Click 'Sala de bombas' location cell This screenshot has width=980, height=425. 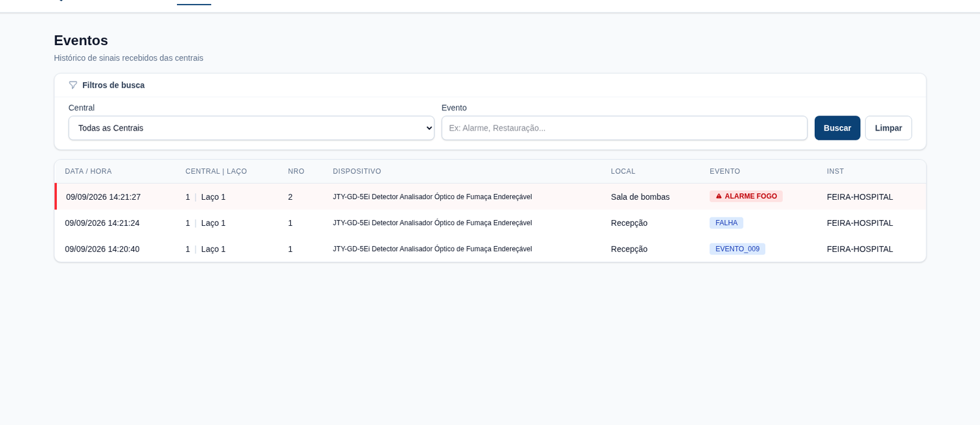pos(640,197)
